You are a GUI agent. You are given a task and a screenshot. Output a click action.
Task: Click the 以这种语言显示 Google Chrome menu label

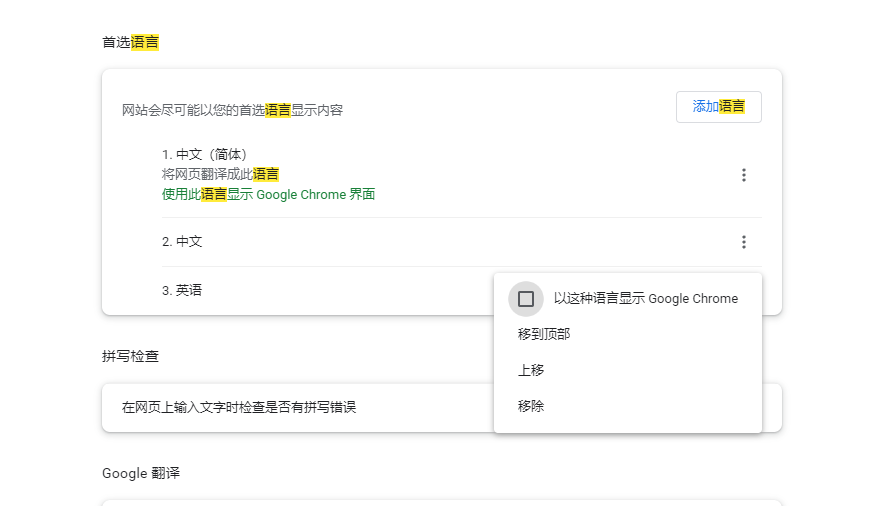click(645, 299)
